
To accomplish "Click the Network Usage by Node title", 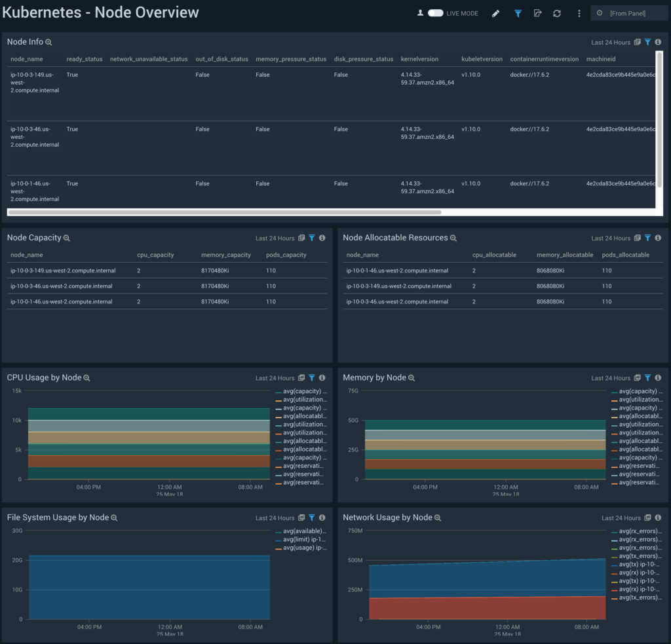I will tap(387, 518).
